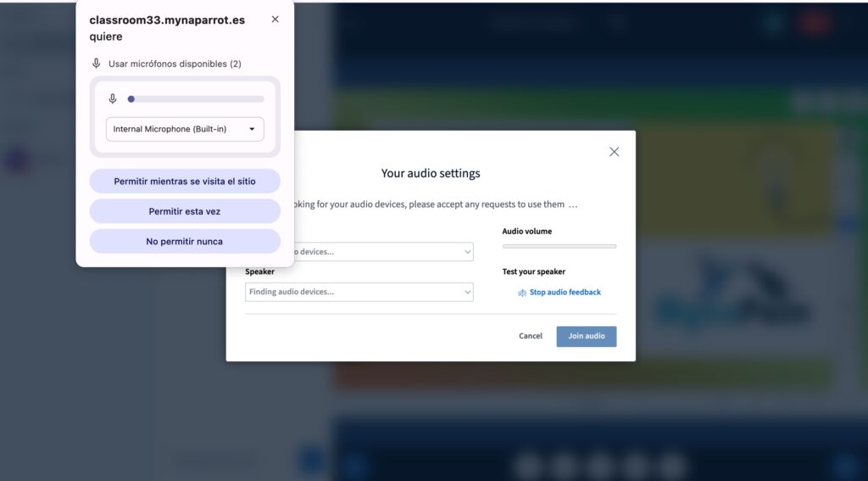This screenshot has height=481, width=868.
Task: Click the microphone input level bar
Action: click(195, 99)
